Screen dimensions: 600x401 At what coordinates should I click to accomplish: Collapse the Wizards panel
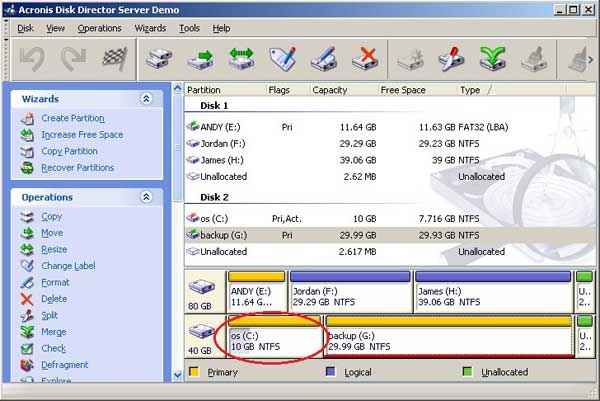pos(147,99)
